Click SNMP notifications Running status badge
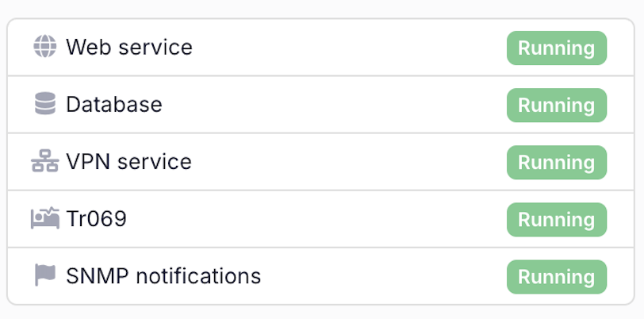 tap(556, 276)
